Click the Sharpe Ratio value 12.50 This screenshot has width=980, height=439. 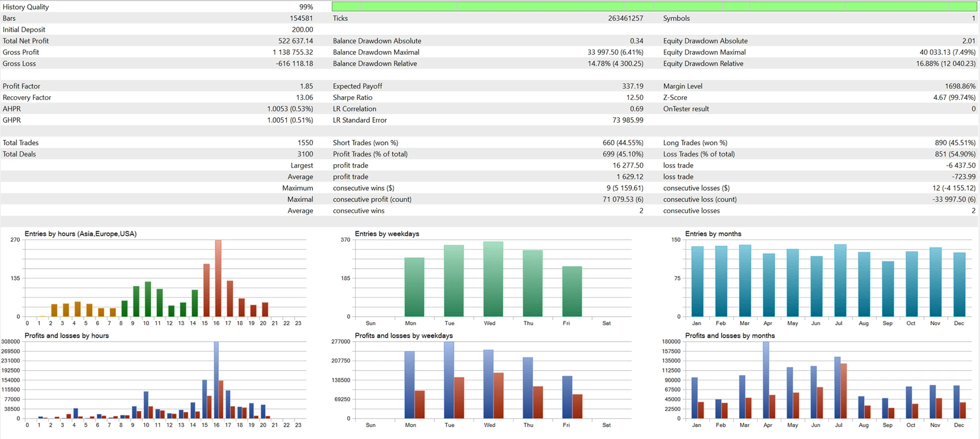(x=634, y=97)
